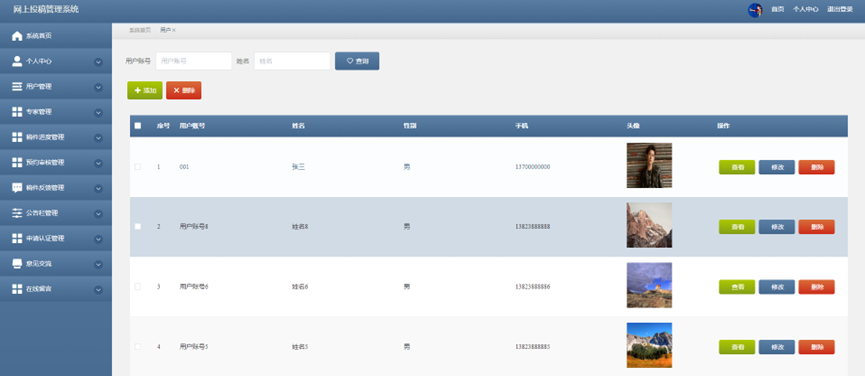Switch to the 系统首页 breadcrumb tab
This screenshot has height=376, width=865.
[140, 30]
